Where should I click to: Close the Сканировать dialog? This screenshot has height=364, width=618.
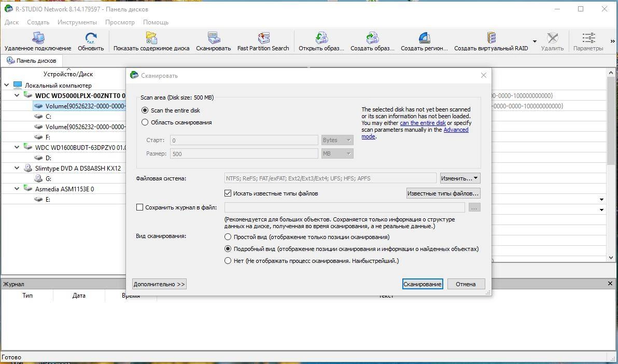(484, 75)
